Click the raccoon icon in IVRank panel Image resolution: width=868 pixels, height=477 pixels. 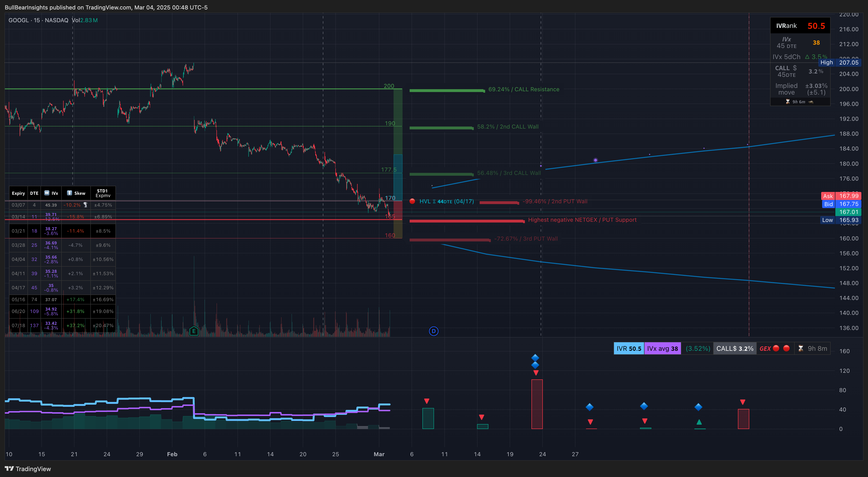pos(811,102)
